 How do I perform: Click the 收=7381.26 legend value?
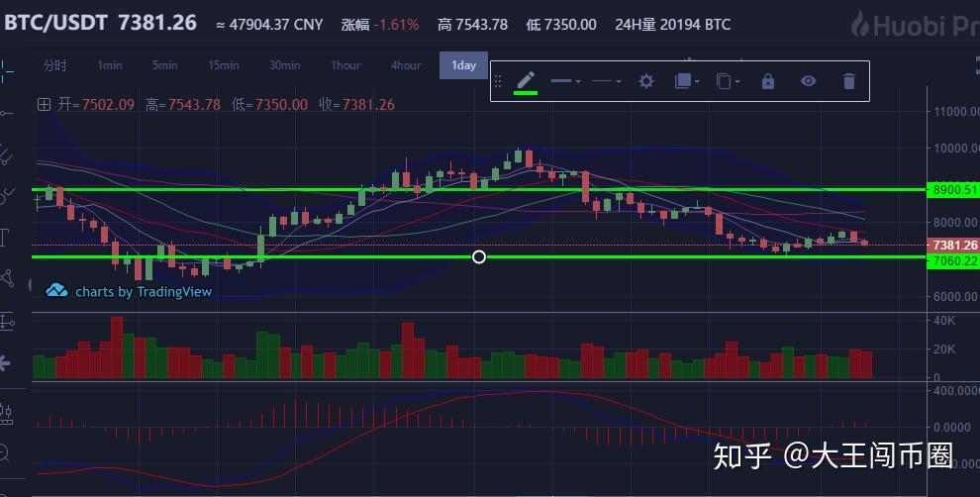tap(357, 104)
